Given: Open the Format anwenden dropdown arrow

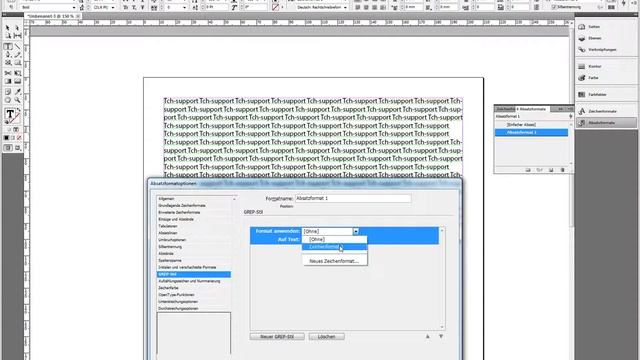Looking at the screenshot, I should [356, 231].
